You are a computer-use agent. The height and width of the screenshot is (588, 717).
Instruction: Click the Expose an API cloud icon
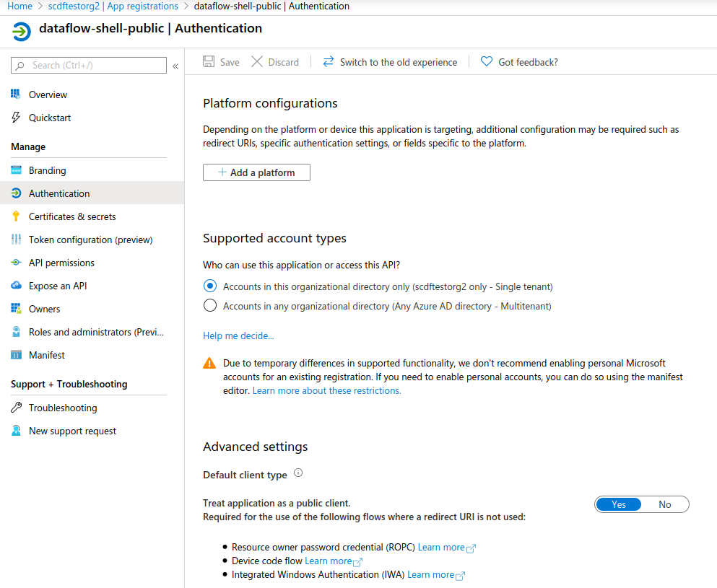click(16, 286)
